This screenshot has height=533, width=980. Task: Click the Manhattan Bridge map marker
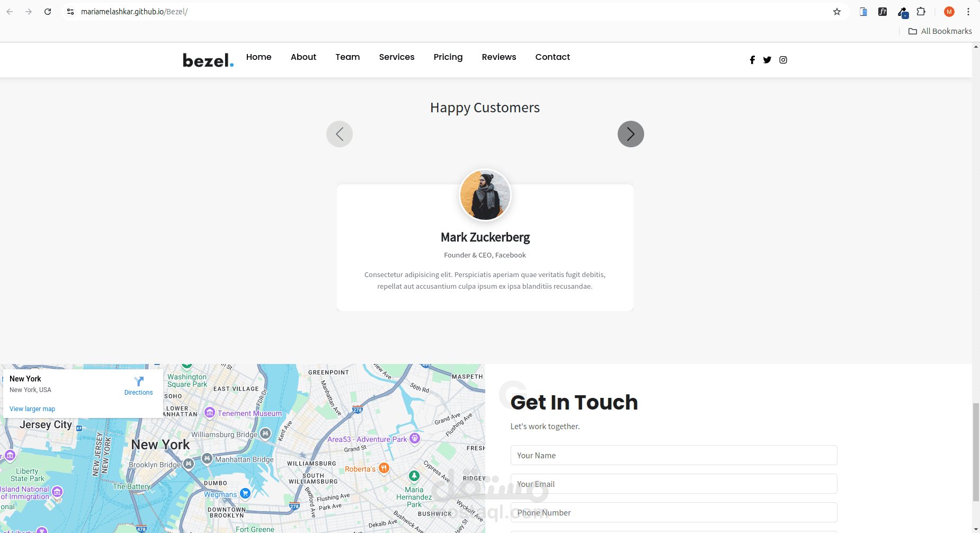click(207, 458)
